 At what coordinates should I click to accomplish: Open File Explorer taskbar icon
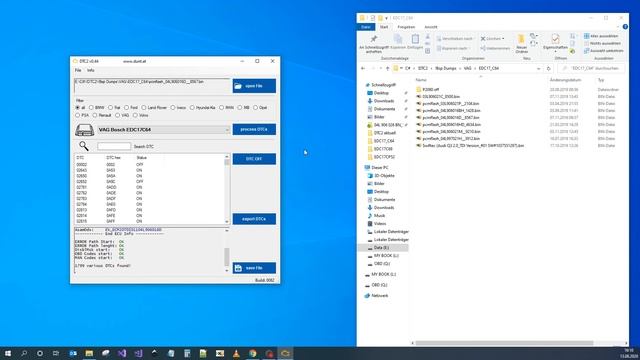[89, 353]
